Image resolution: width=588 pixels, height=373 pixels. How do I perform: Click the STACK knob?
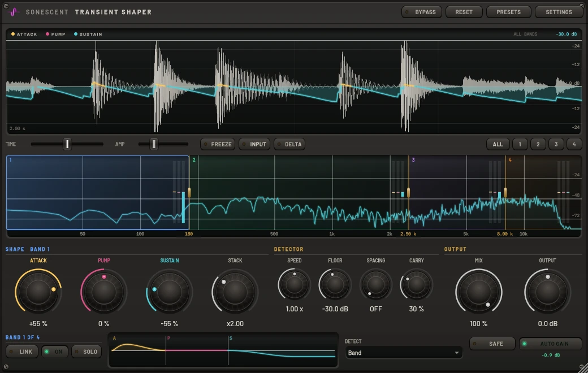click(235, 292)
